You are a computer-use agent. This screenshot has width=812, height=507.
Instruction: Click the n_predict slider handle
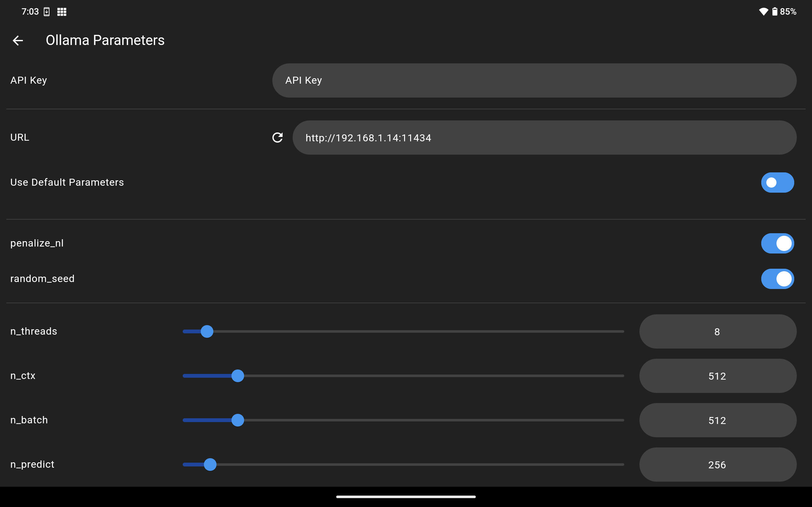[x=210, y=465]
